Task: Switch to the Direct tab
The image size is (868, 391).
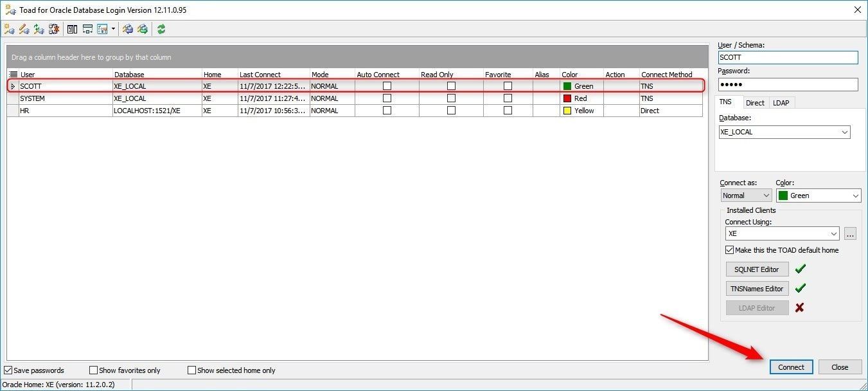Action: (755, 103)
